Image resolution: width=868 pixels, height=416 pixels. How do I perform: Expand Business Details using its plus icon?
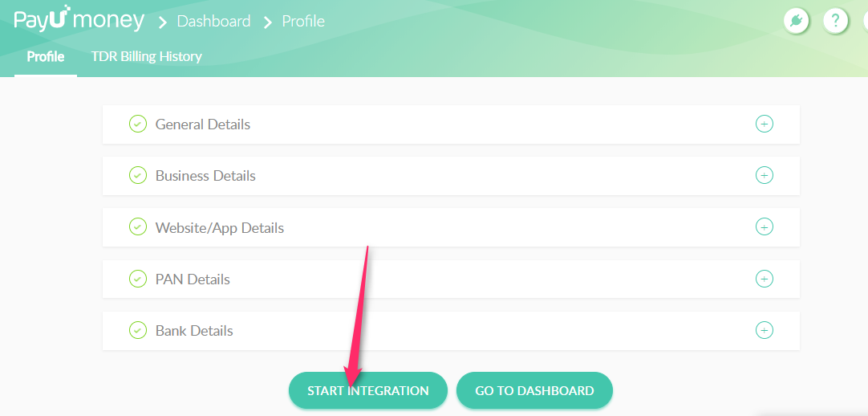[x=765, y=176]
